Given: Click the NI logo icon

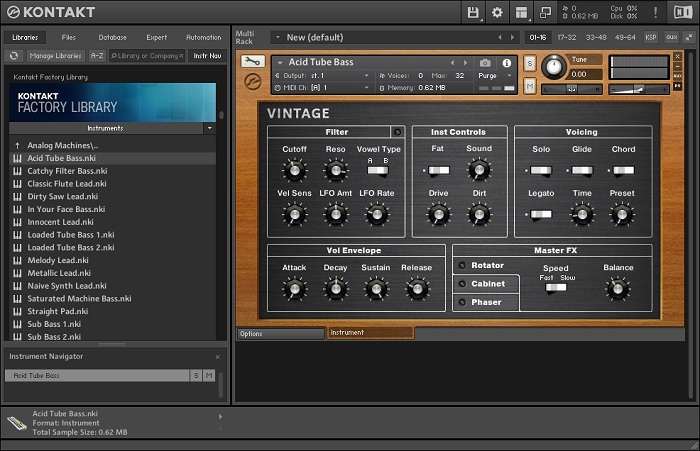Looking at the screenshot, I should pyautogui.click(x=683, y=12).
